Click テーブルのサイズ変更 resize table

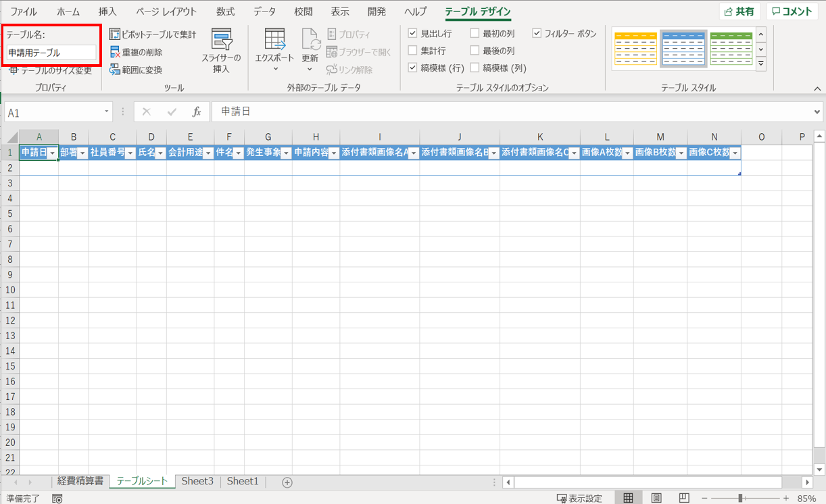pyautogui.click(x=51, y=70)
